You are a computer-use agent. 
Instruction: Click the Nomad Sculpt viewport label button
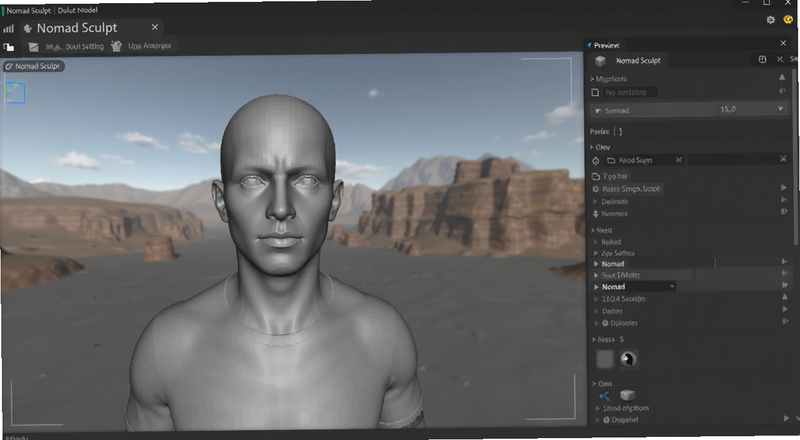click(x=33, y=66)
